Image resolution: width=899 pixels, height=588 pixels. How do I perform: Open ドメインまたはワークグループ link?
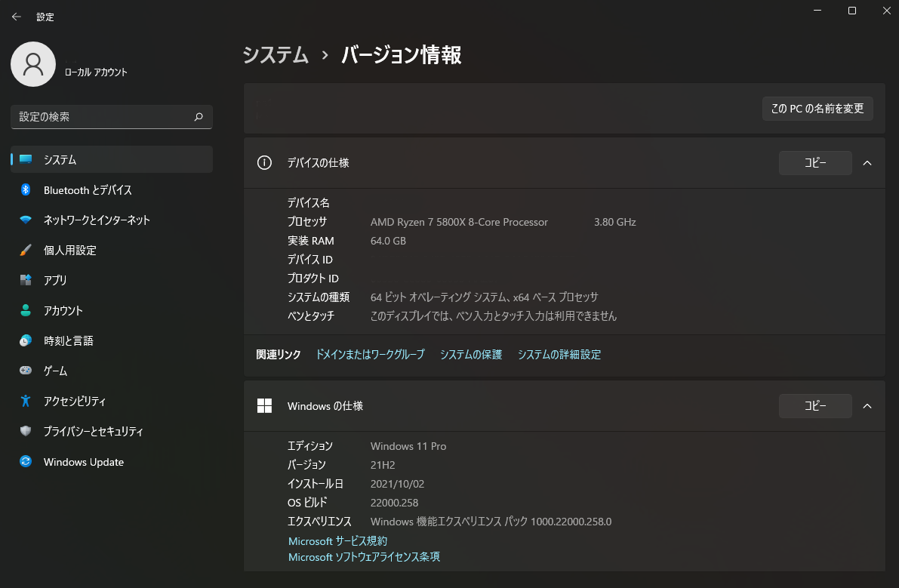click(x=371, y=355)
